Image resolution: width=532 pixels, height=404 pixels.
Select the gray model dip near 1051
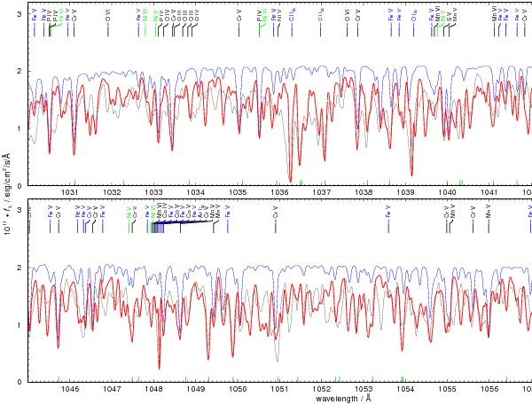click(x=278, y=359)
